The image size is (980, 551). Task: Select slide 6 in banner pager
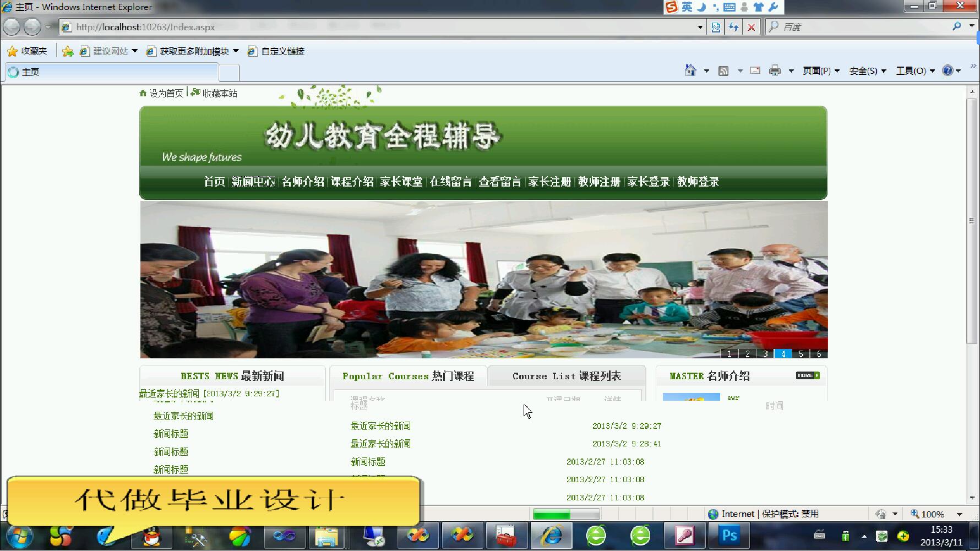(x=819, y=354)
